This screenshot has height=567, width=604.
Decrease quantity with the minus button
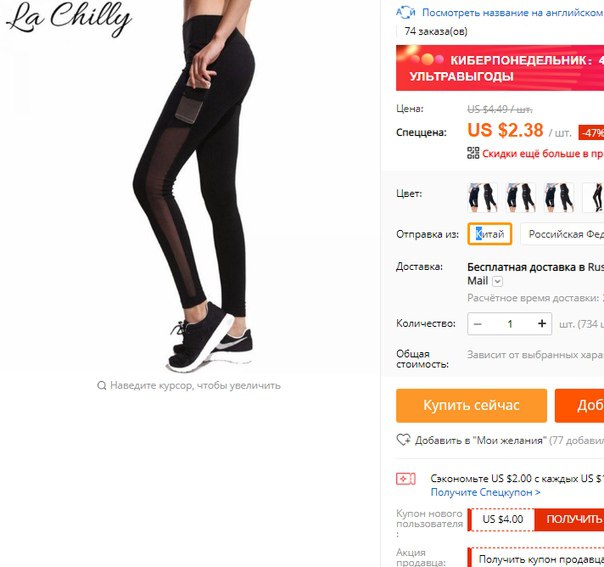478,324
